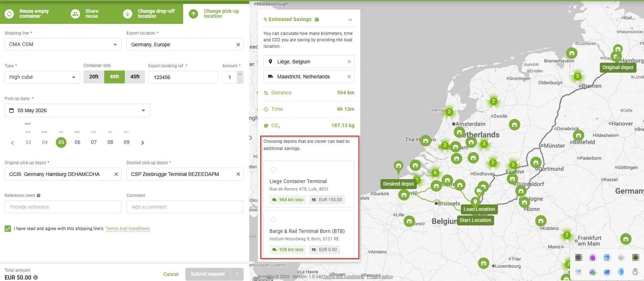Remove the Liège, Belgium load location

[349, 62]
